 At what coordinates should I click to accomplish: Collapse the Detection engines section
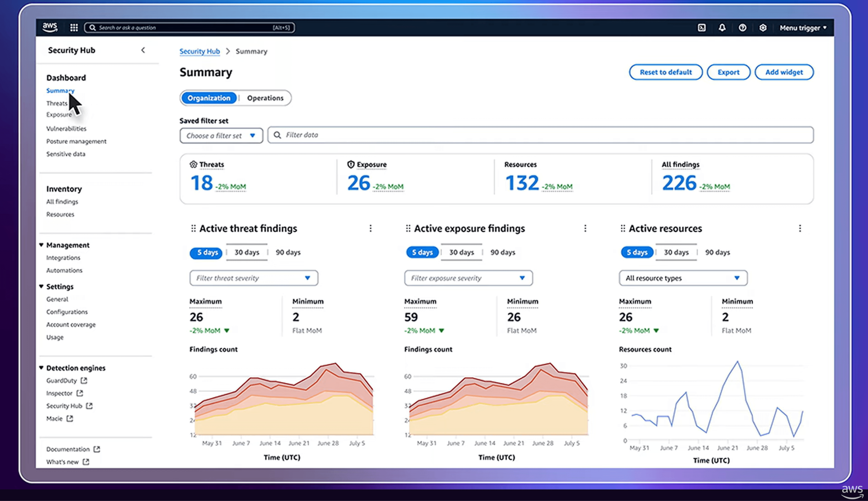[x=41, y=368]
